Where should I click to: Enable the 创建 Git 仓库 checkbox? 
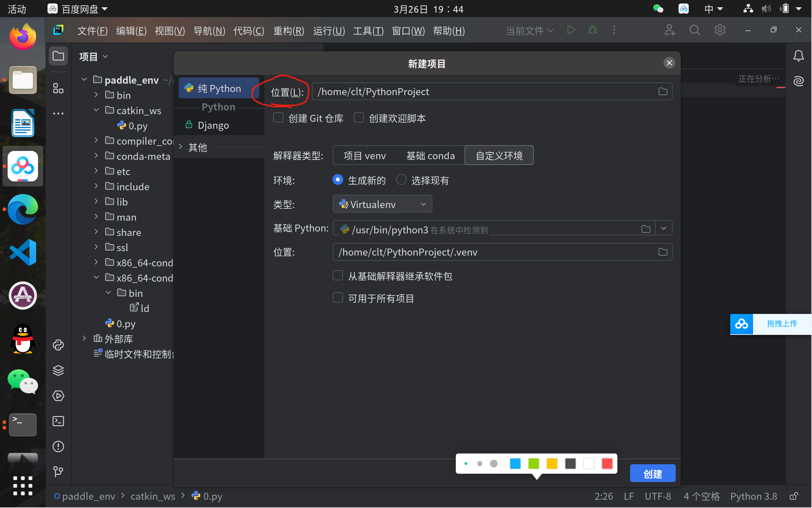pyautogui.click(x=278, y=118)
